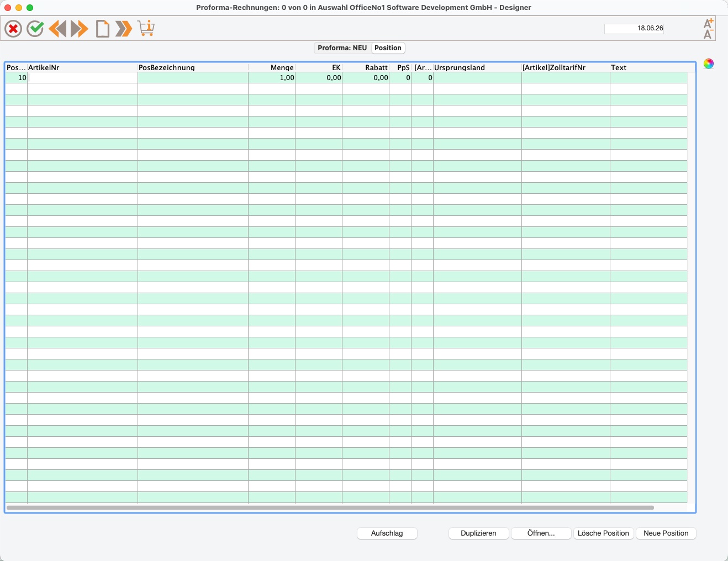Click the ArtikelNr cell in row 10
The width and height of the screenshot is (728, 561).
pos(82,78)
